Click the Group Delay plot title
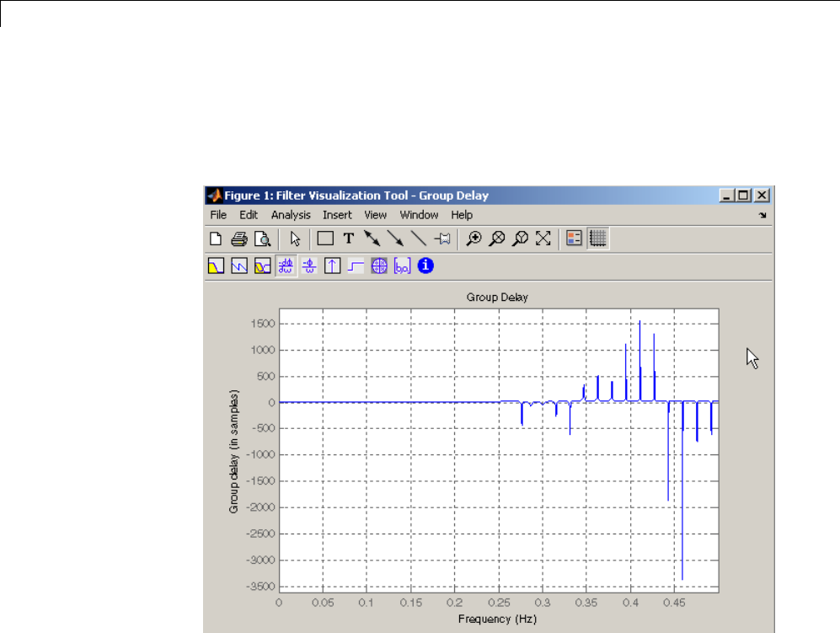Screen dimensions: 840x633 [497, 297]
